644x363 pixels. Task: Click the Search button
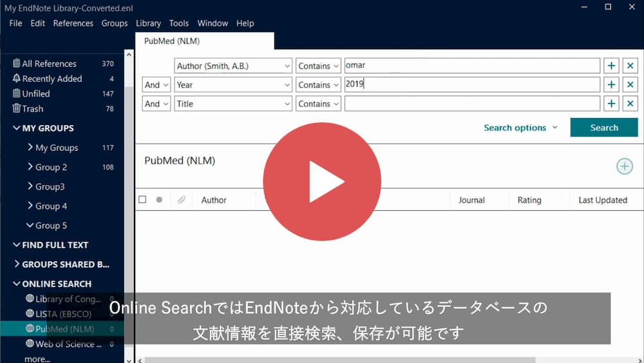[x=604, y=128]
